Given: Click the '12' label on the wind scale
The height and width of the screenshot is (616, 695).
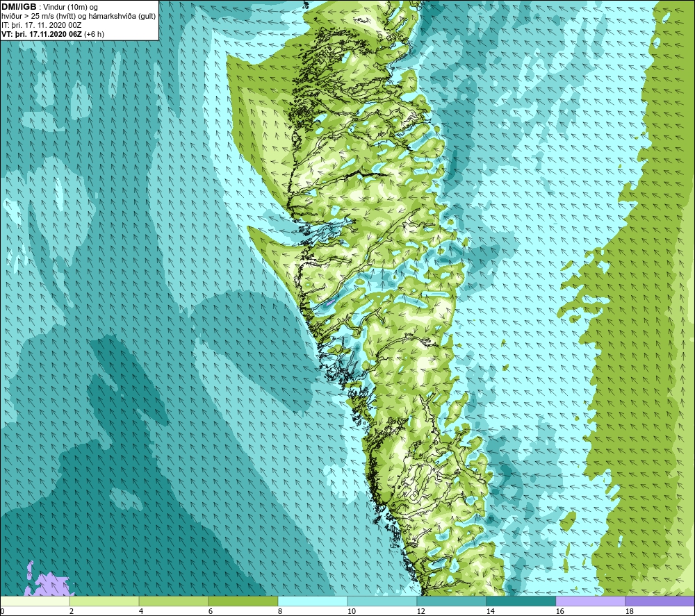Looking at the screenshot, I should [420, 612].
